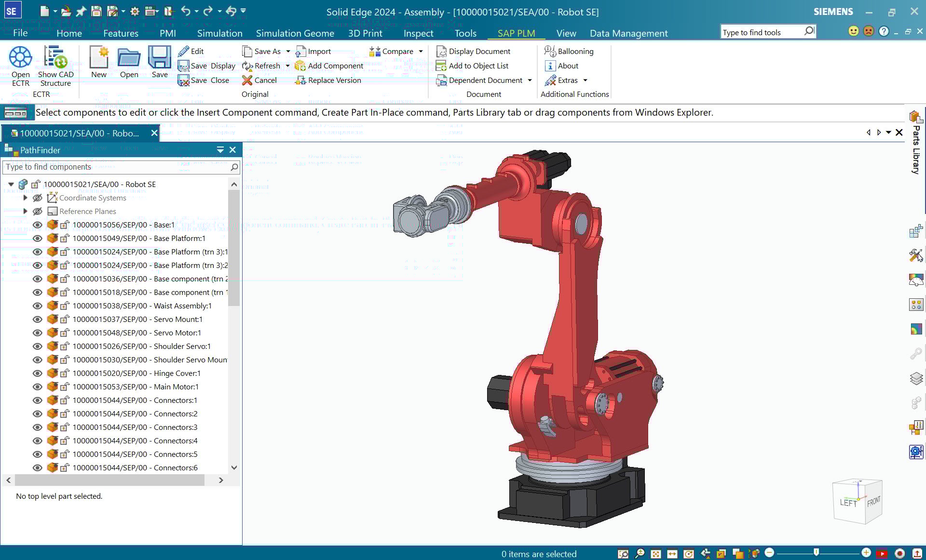This screenshot has width=926, height=560.
Task: Click the Open ECTR icon
Action: [20, 58]
